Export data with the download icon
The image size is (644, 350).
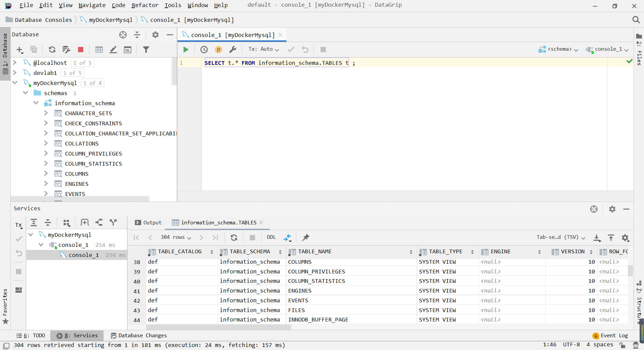(597, 238)
